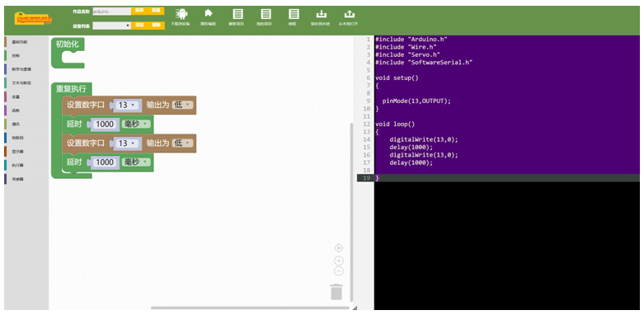Open the 数学与逻辑 block category
This screenshot has width=644, height=315.
(26, 69)
